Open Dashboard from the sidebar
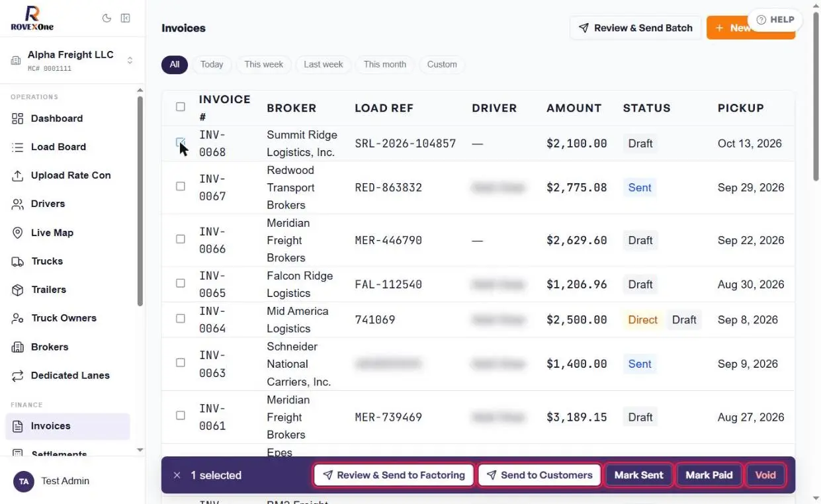 point(67,118)
